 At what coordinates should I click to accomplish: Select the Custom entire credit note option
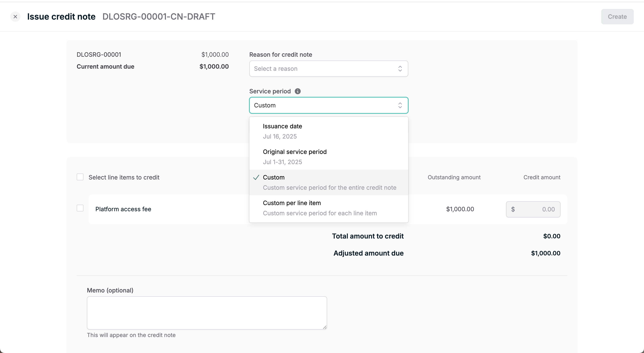tap(329, 182)
